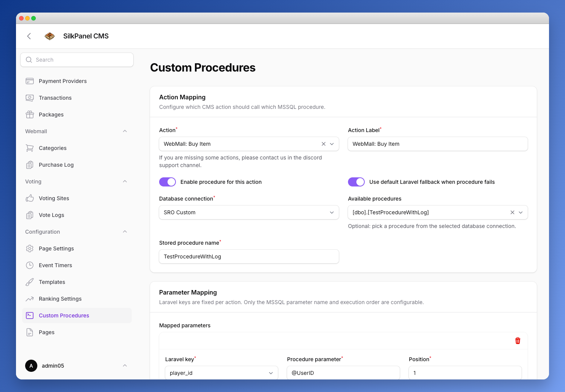The height and width of the screenshot is (392, 565).
Task: Click the Parameter Mapping section title
Action: point(188,292)
